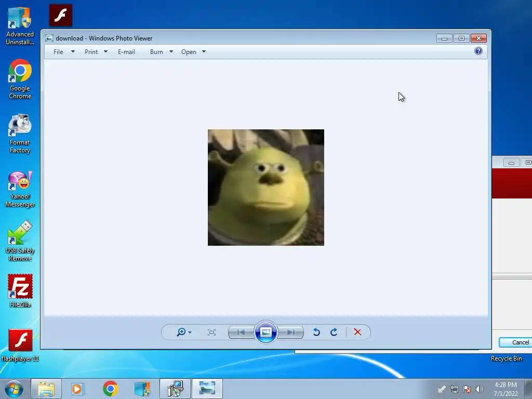The width and height of the screenshot is (532, 399).
Task: Click the Actual size fit button
Action: [211, 332]
